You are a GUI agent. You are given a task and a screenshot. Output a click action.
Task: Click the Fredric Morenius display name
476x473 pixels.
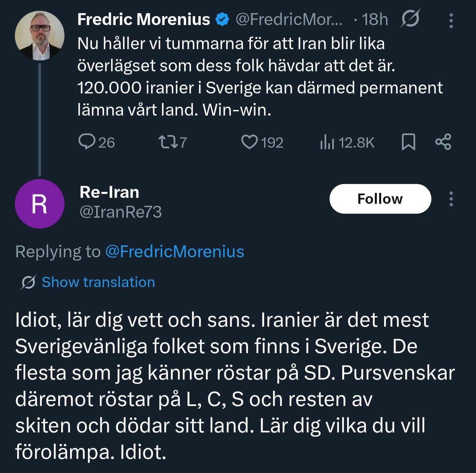[x=143, y=19]
